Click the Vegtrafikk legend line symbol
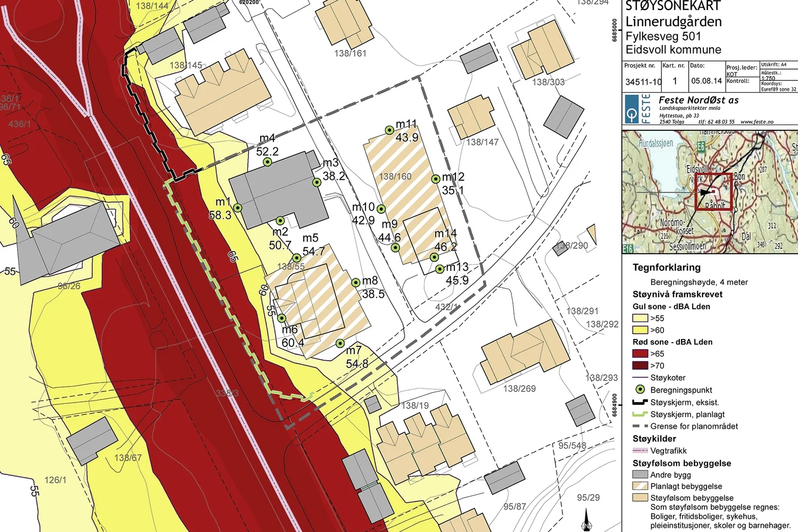This screenshot has width=798, height=532. pyautogui.click(x=640, y=451)
